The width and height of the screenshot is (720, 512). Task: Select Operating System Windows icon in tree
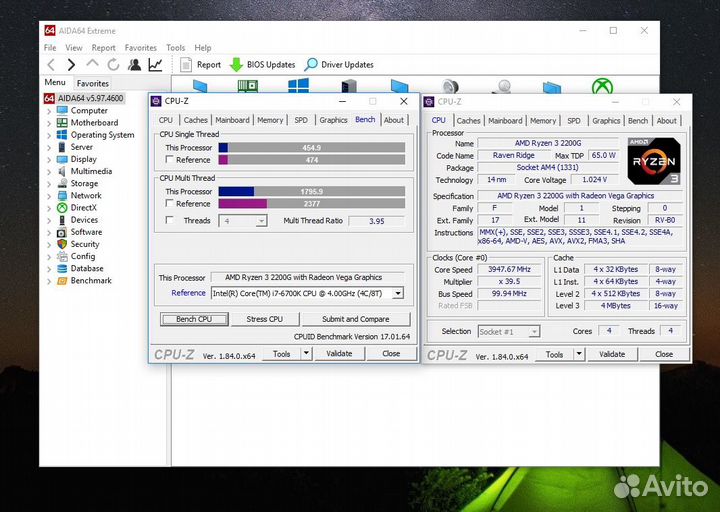[62, 135]
